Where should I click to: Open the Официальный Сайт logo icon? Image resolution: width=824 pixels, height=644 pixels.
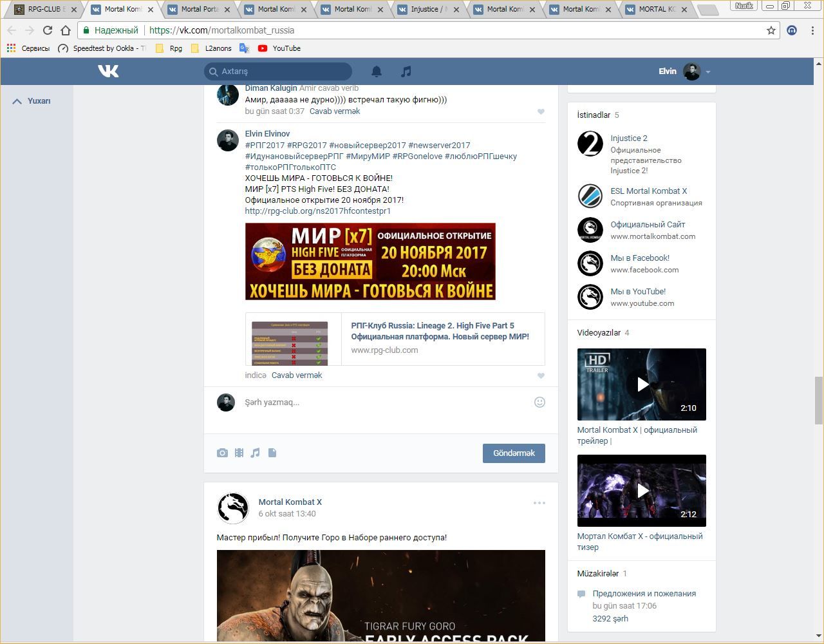pos(590,230)
